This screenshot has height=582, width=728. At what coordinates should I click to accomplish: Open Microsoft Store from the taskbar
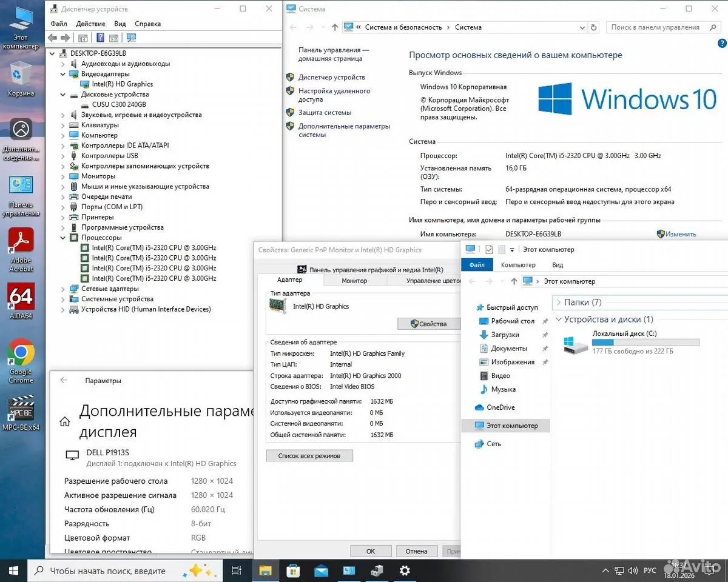point(293,570)
